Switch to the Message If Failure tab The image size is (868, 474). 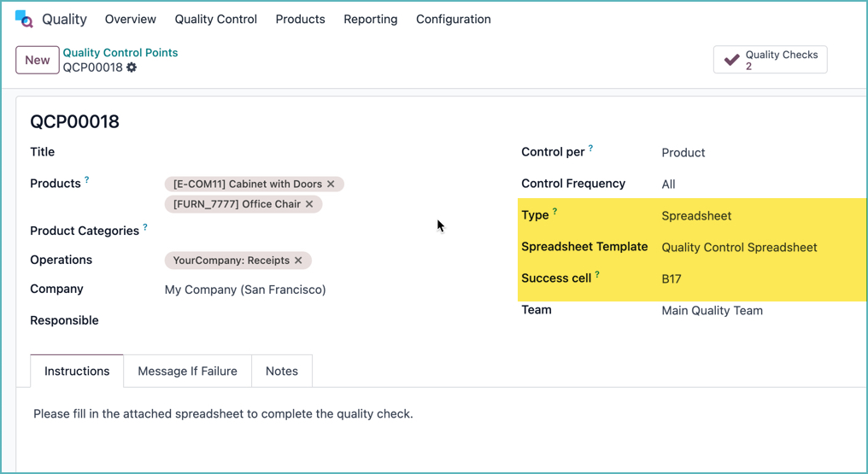click(187, 371)
